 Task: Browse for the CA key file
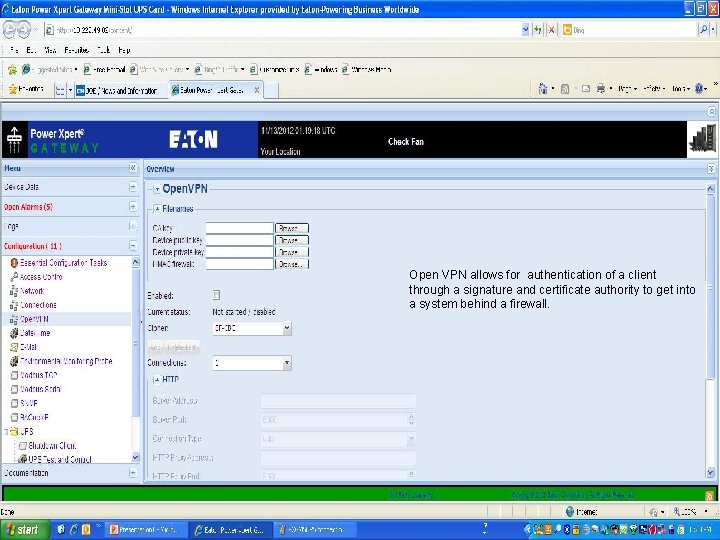(292, 228)
